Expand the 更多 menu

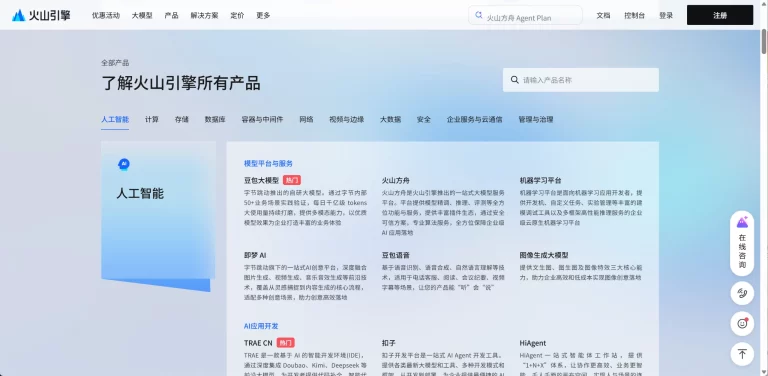coord(263,15)
